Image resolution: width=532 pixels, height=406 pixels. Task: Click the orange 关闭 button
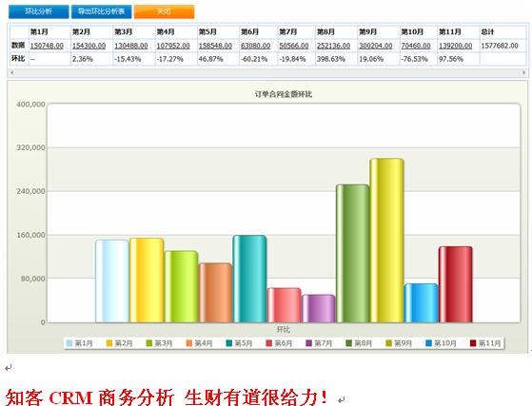(165, 11)
